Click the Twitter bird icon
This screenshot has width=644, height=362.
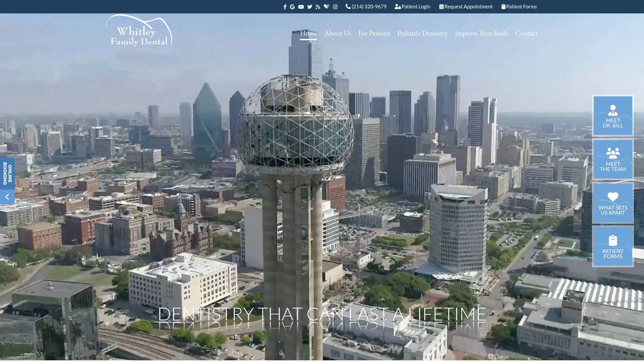(310, 7)
